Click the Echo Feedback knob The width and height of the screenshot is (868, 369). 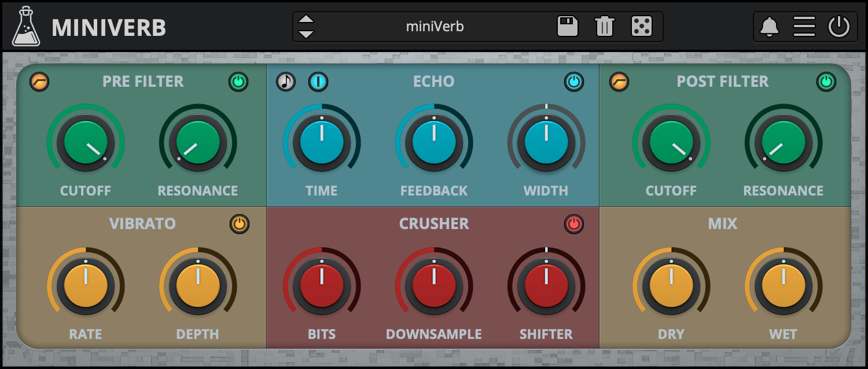click(434, 143)
